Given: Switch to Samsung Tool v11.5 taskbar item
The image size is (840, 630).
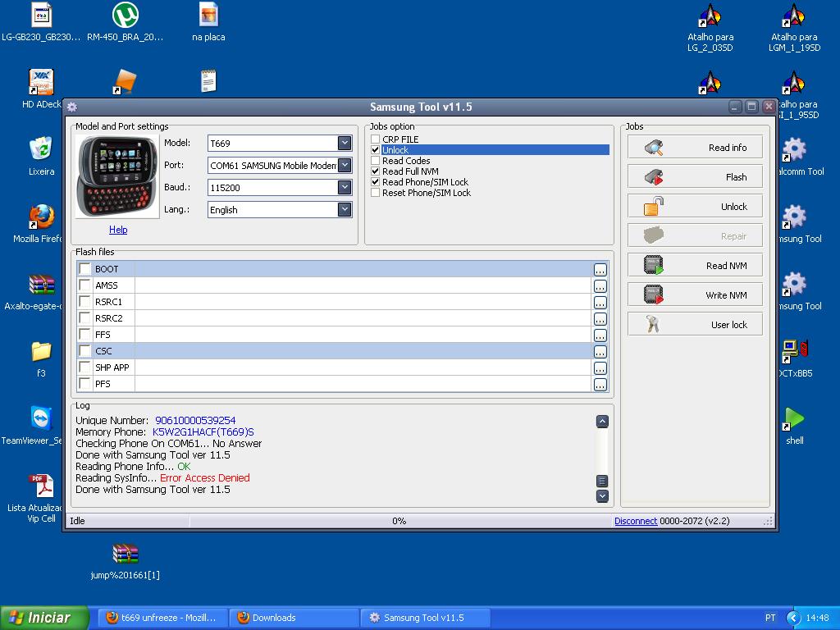Looking at the screenshot, I should tap(426, 618).
